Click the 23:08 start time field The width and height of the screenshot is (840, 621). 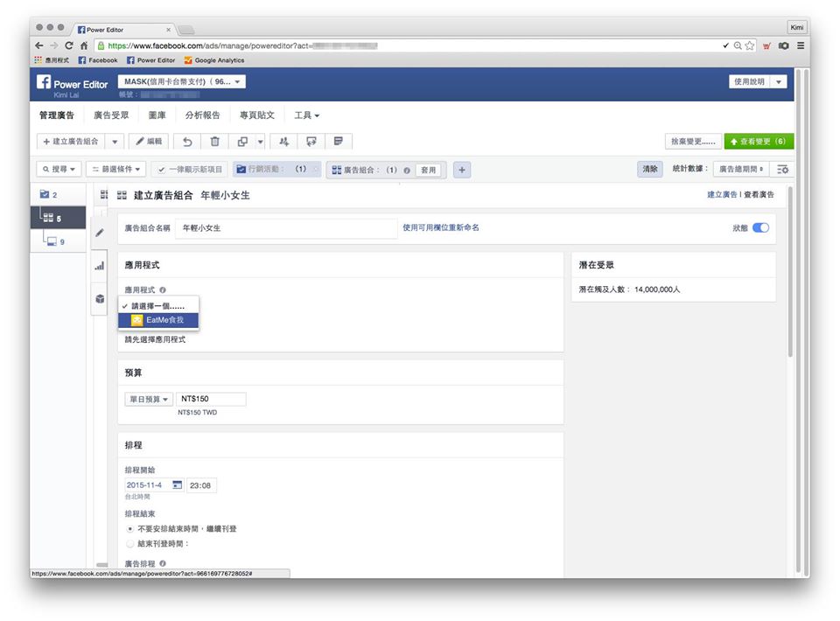201,485
